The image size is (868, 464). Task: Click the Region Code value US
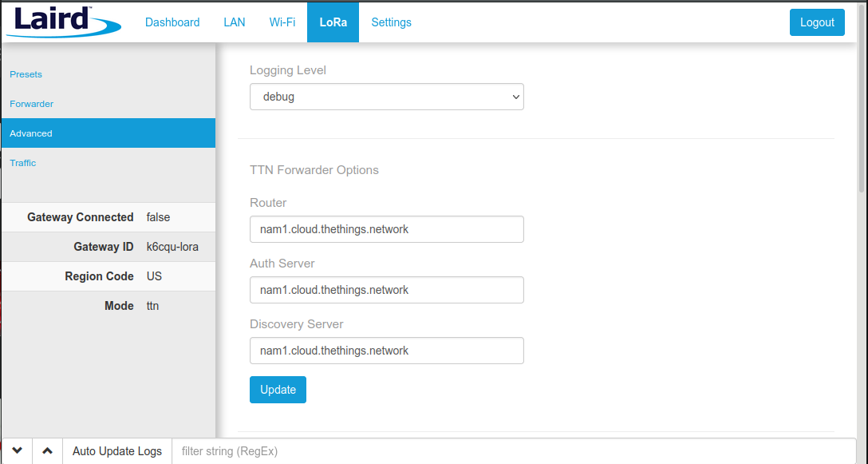(x=155, y=276)
